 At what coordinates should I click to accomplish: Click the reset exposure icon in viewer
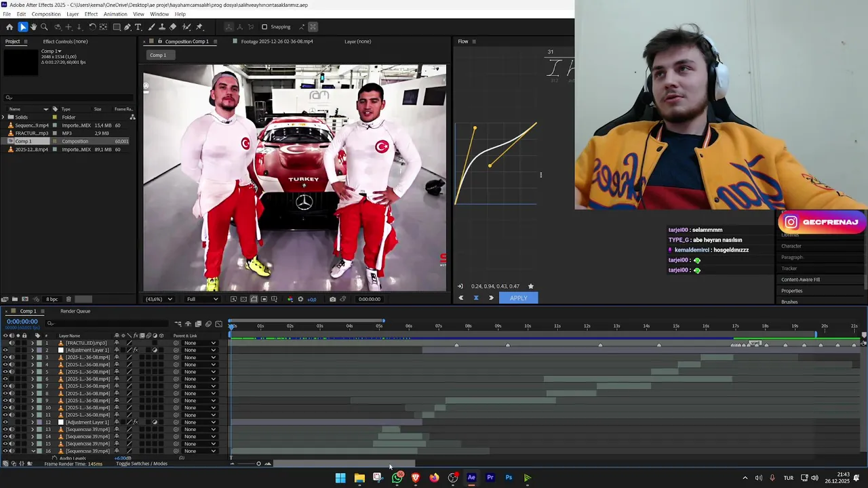[301, 299]
